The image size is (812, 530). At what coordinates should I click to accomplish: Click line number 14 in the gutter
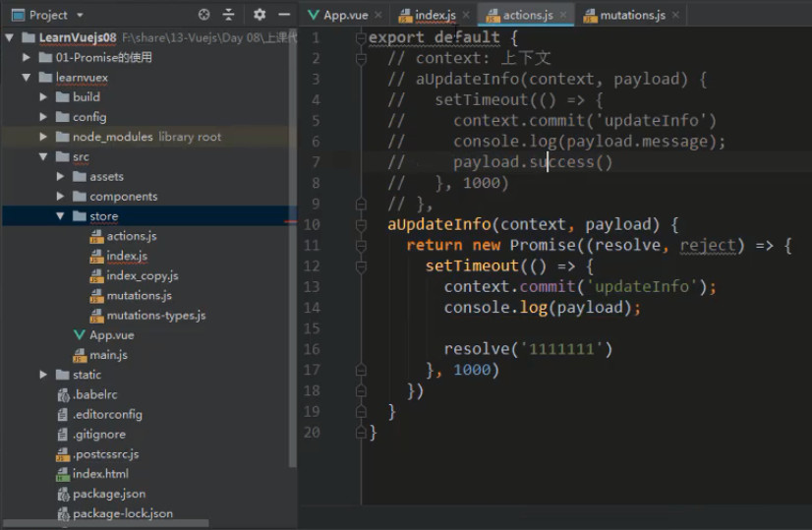312,308
